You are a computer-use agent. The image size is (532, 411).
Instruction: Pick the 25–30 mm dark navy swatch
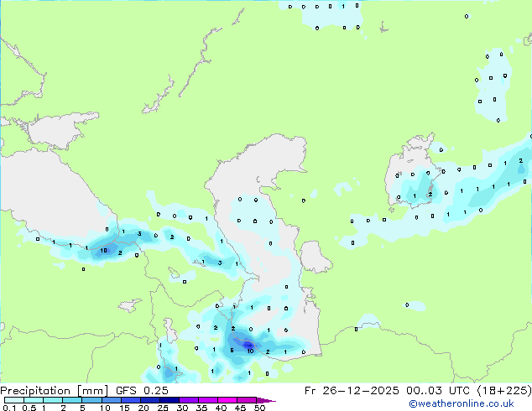click(x=170, y=400)
